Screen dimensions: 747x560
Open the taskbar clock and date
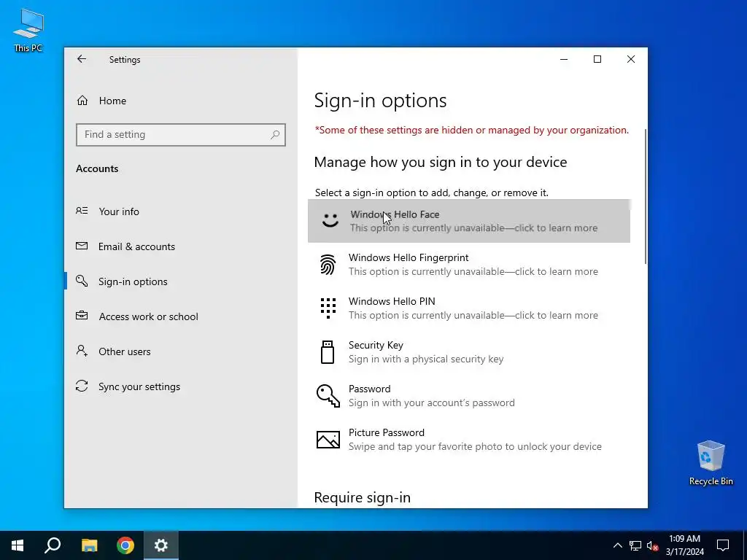point(684,545)
